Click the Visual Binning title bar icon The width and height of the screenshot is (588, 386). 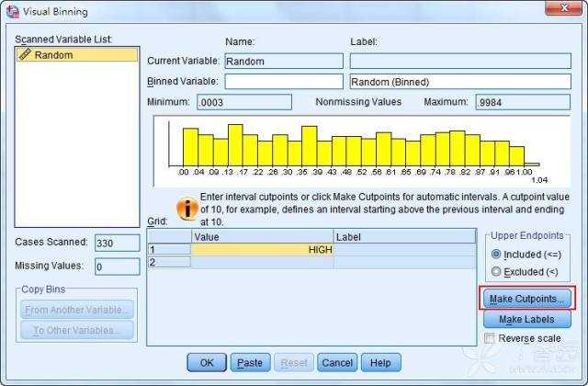click(14, 9)
